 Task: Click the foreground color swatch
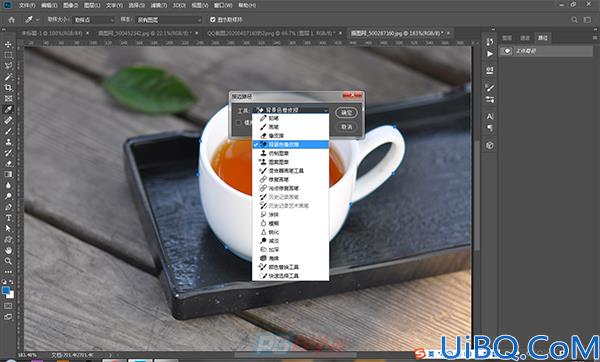click(x=6, y=291)
